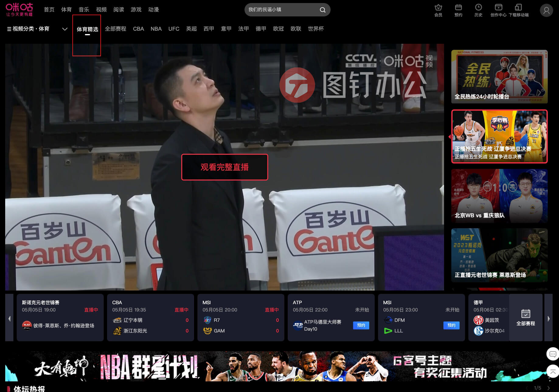Image resolution: width=559 pixels, height=392 pixels.
Task: Show previous matches in schedule strip
Action: point(9,318)
